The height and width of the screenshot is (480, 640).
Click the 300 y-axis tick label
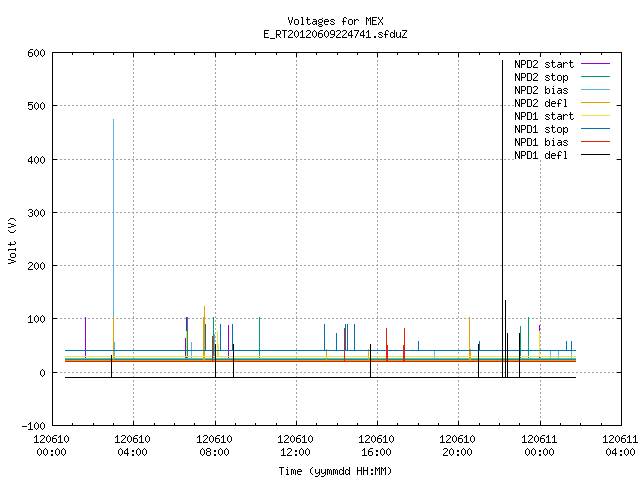pyautogui.click(x=36, y=213)
